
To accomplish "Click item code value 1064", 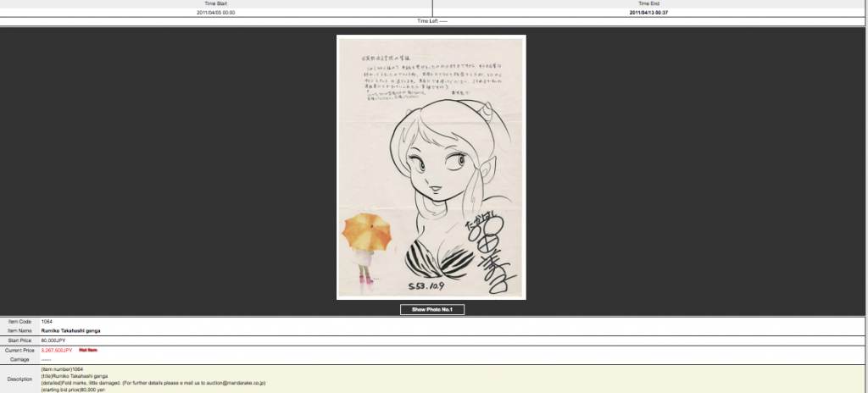I will click(47, 322).
